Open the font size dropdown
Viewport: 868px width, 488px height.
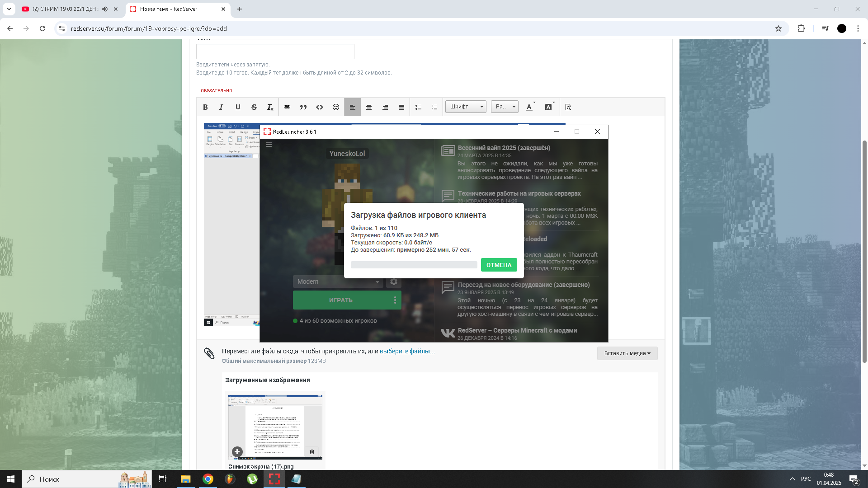pos(505,107)
